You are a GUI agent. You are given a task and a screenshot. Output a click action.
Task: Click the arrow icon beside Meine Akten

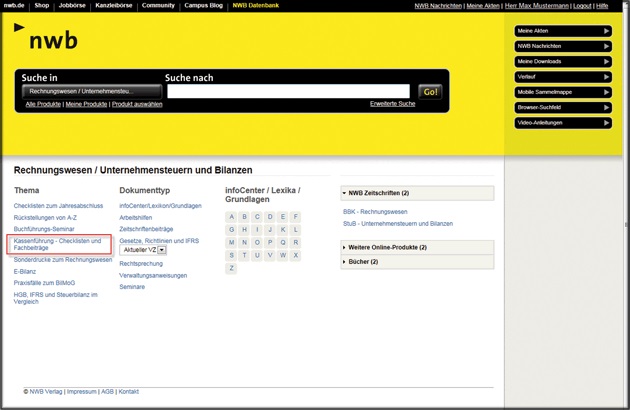point(606,31)
